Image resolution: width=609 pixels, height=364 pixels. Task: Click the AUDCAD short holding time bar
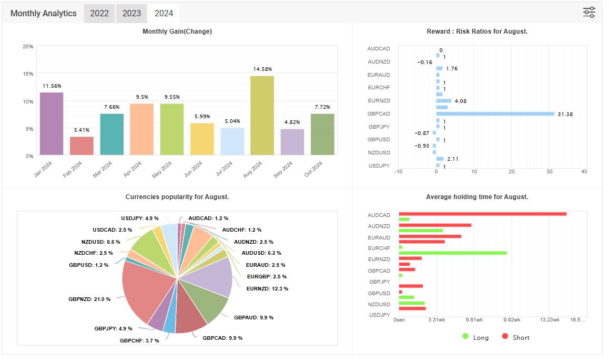(x=482, y=214)
